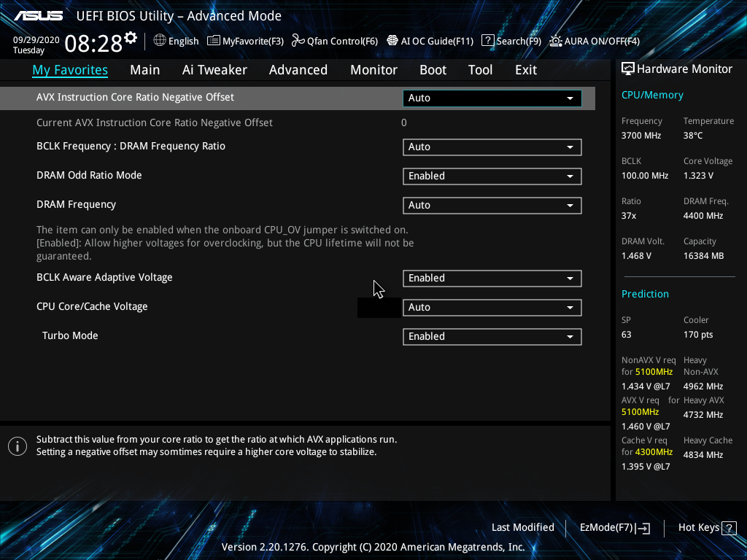Click the CPU/Memory heading
This screenshot has height=560, width=747.
tap(652, 96)
